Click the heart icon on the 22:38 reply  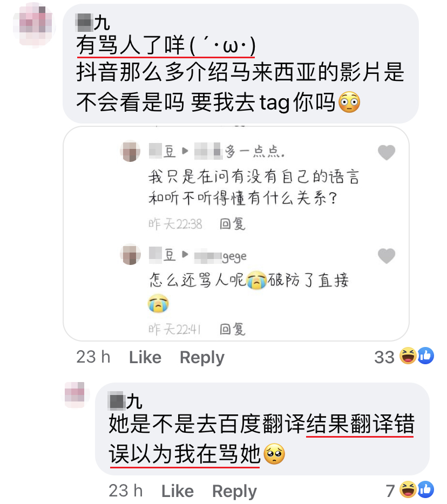pyautogui.click(x=386, y=152)
